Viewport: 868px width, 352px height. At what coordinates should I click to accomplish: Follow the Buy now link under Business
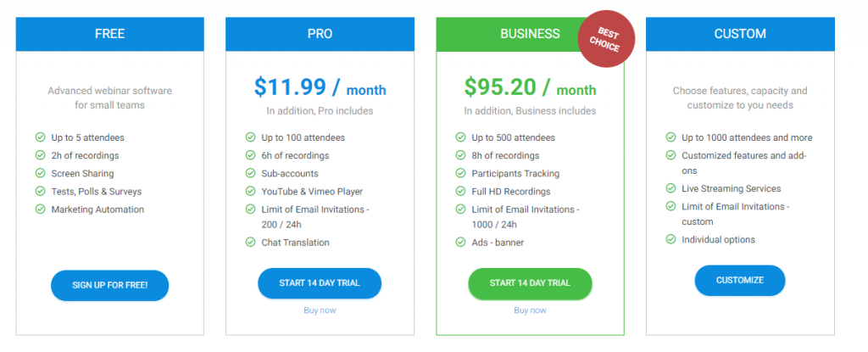coord(530,310)
